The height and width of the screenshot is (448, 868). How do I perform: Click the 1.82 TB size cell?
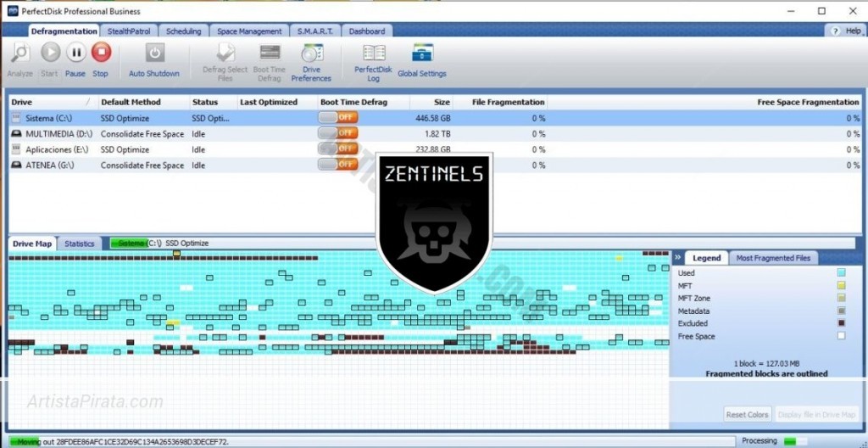tap(438, 133)
